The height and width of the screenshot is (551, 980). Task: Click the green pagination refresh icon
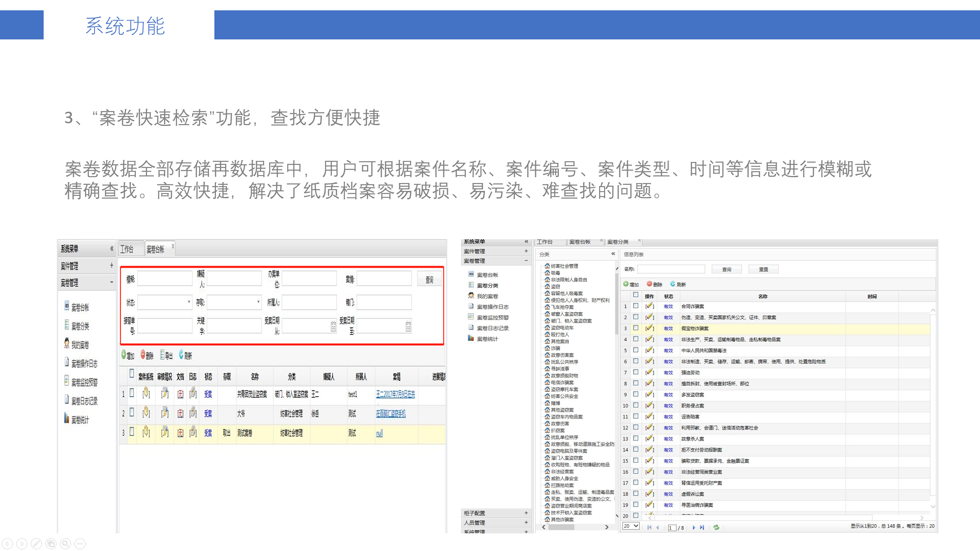pyautogui.click(x=716, y=527)
